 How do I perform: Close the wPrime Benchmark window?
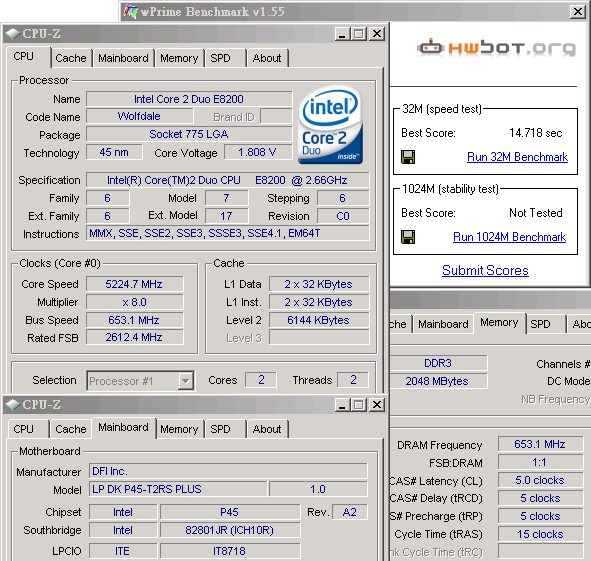pyautogui.click(x=577, y=12)
